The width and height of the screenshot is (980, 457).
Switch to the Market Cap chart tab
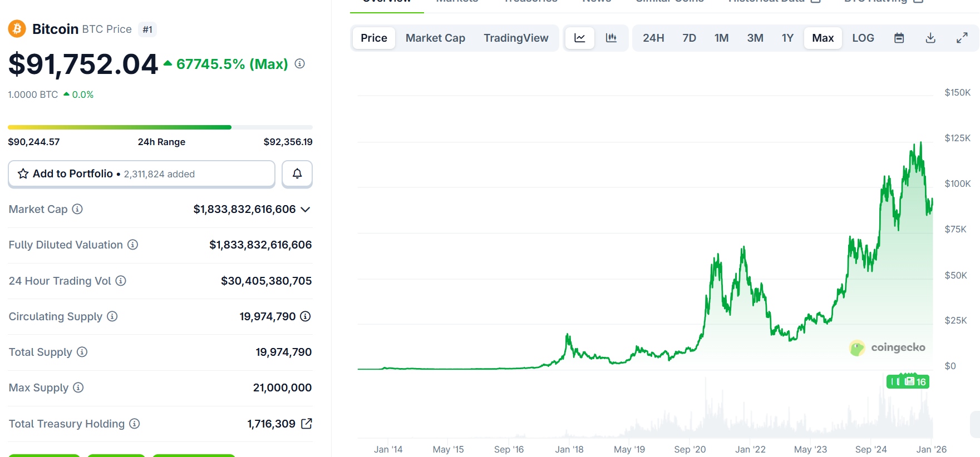pos(435,38)
